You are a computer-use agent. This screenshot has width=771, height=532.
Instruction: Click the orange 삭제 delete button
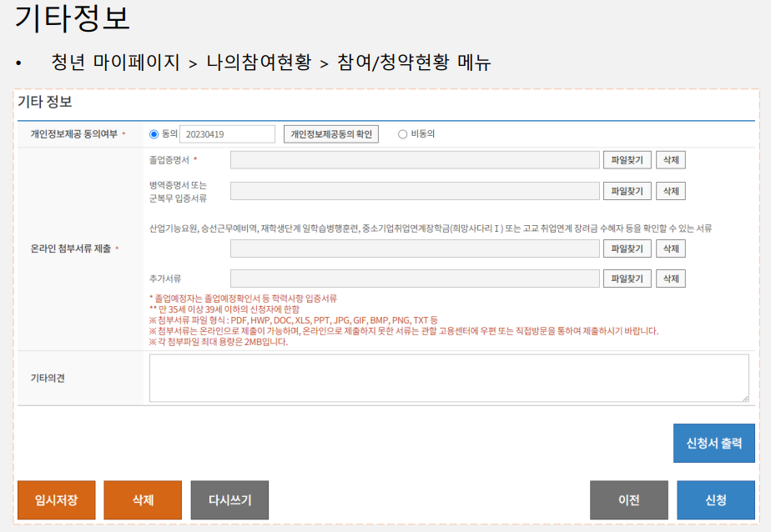(x=142, y=499)
